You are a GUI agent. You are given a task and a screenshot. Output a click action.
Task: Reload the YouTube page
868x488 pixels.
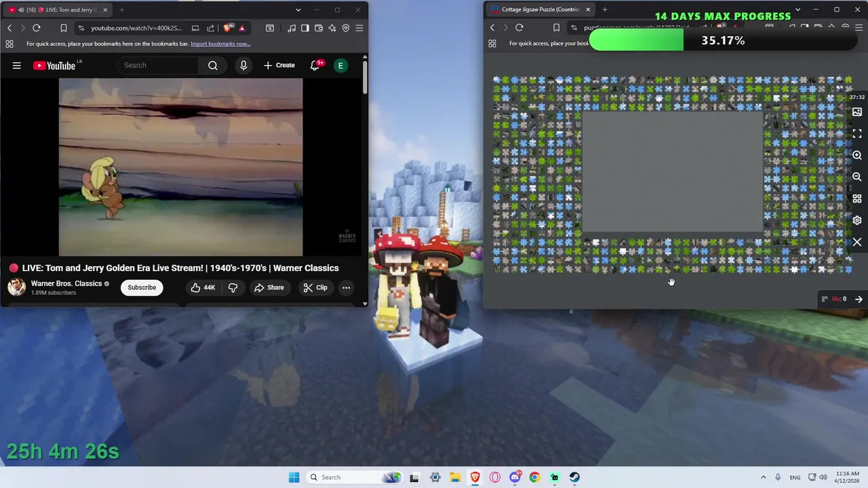(x=37, y=28)
